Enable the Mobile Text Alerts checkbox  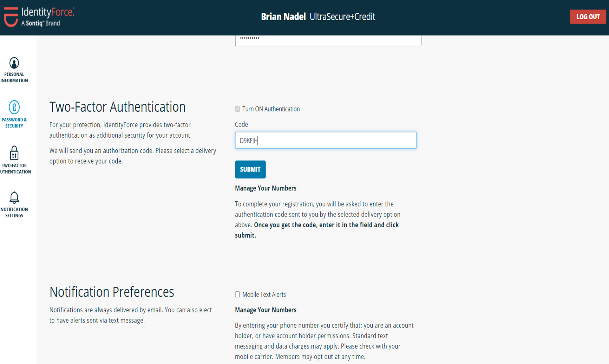[237, 294]
